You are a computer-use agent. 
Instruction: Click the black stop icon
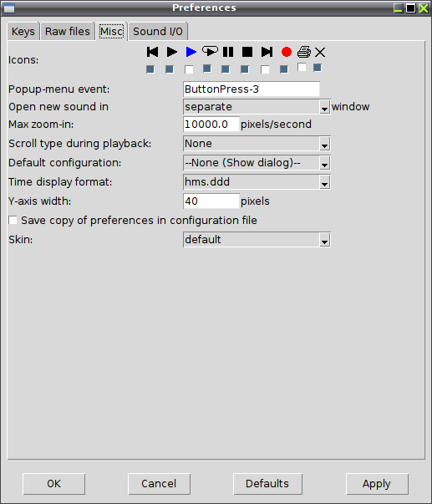pos(247,52)
